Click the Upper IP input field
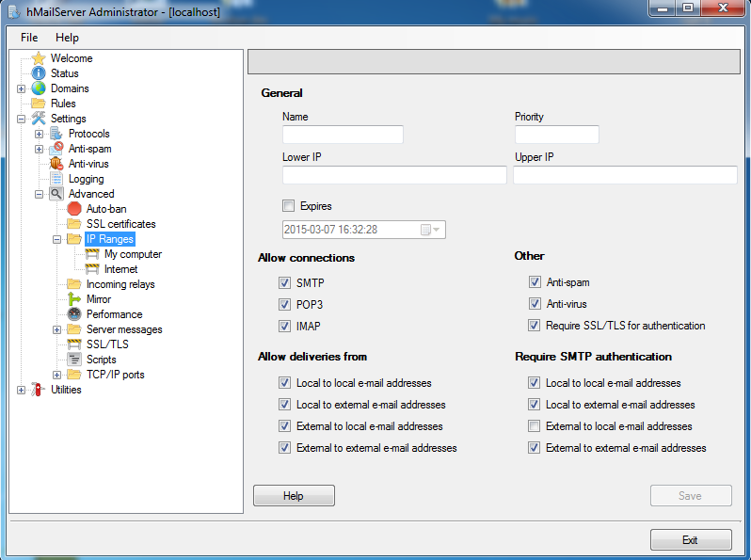 [625, 175]
